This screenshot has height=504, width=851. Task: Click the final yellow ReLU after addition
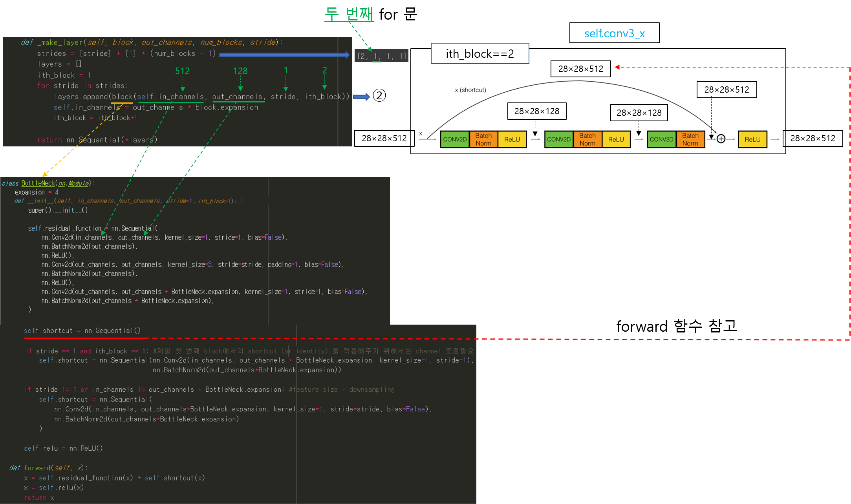tap(752, 139)
